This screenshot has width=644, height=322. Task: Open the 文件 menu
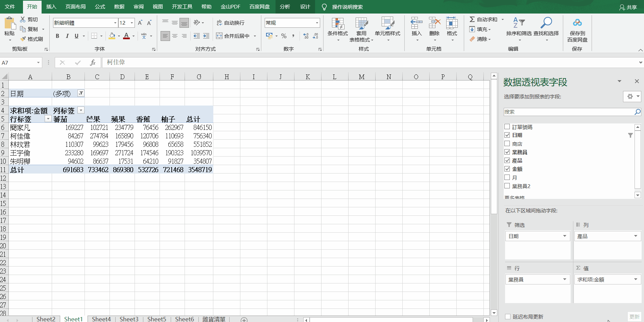tap(10, 7)
